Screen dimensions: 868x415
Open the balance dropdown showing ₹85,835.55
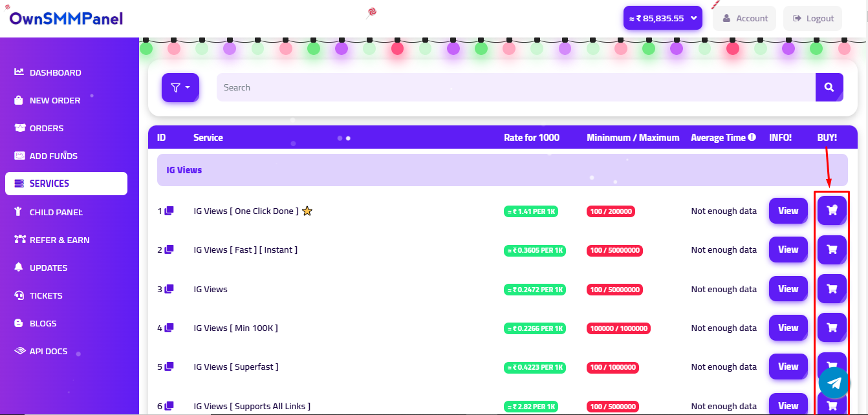point(662,18)
